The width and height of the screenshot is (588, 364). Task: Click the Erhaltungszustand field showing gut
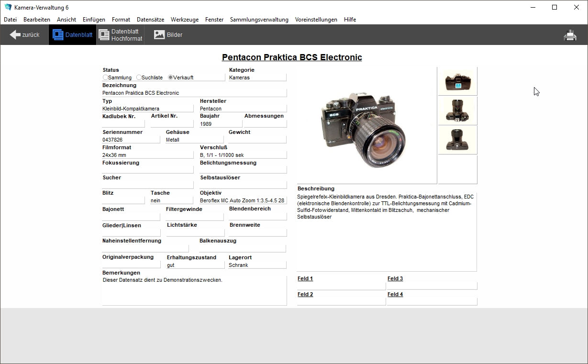tap(195, 265)
